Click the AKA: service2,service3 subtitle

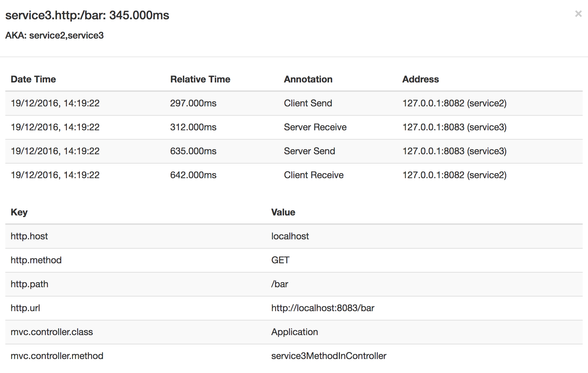(55, 35)
